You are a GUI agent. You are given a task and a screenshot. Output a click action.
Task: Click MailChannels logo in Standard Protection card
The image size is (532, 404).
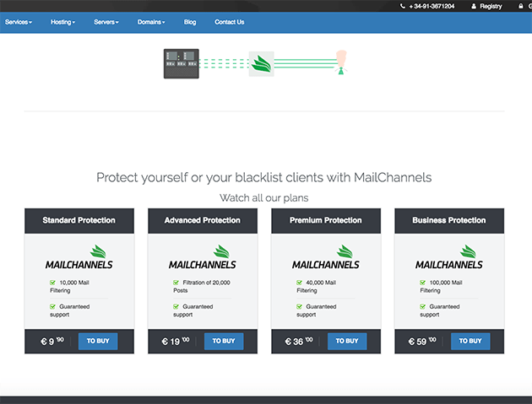coord(79,257)
